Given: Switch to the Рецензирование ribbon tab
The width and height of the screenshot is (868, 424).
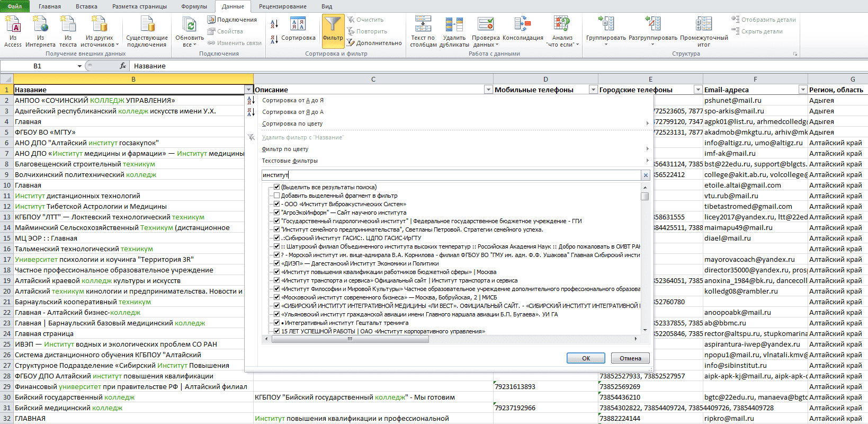Looking at the screenshot, I should click(x=283, y=6).
